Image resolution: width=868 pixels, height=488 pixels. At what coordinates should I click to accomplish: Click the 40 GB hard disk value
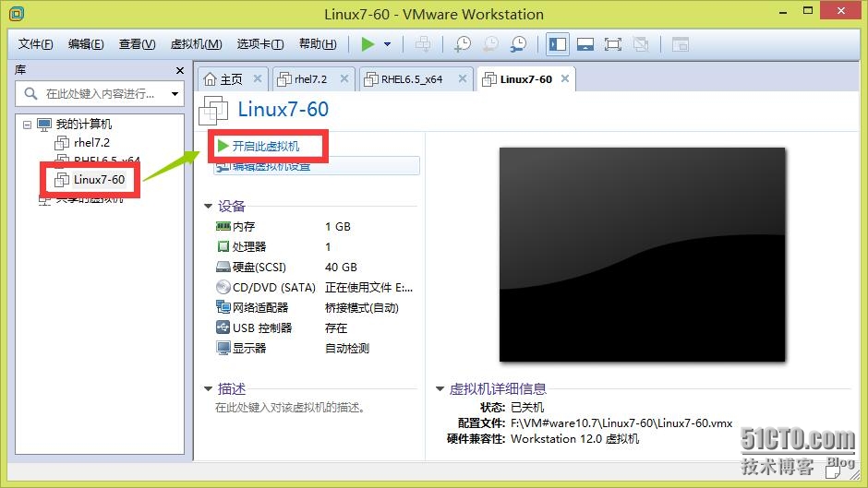(x=341, y=268)
